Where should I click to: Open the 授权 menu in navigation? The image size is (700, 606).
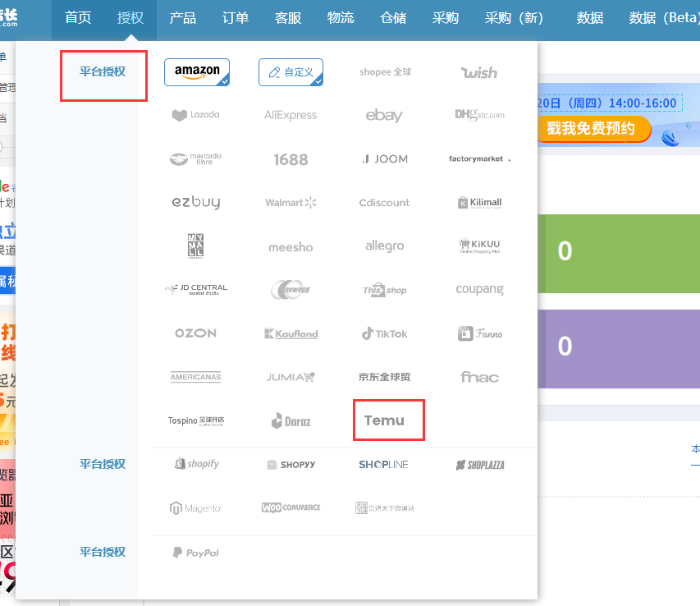[130, 18]
